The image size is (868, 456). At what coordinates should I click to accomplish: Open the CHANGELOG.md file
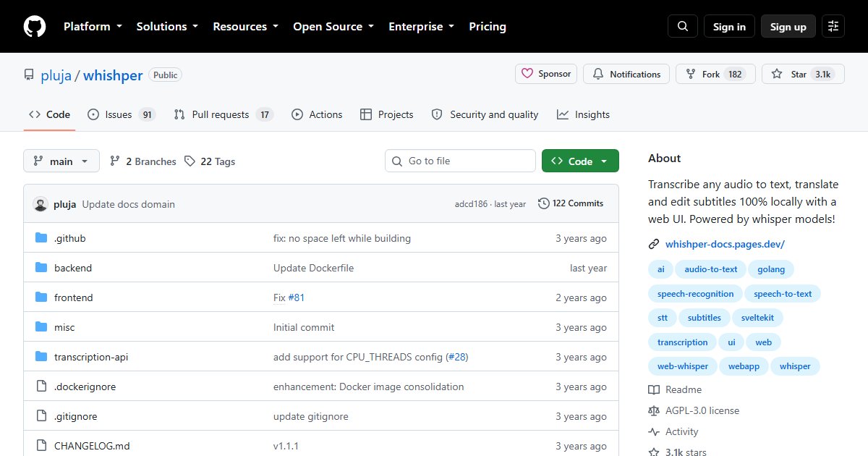(x=92, y=446)
